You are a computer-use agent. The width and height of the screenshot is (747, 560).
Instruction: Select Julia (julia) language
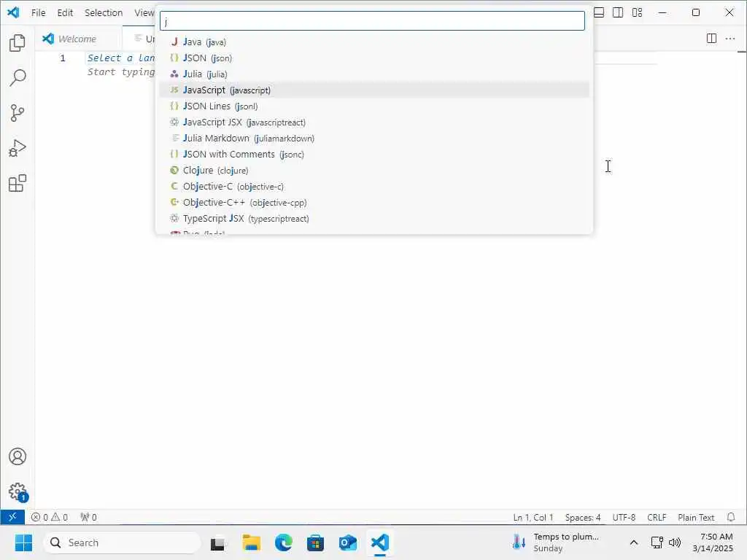[x=374, y=74]
